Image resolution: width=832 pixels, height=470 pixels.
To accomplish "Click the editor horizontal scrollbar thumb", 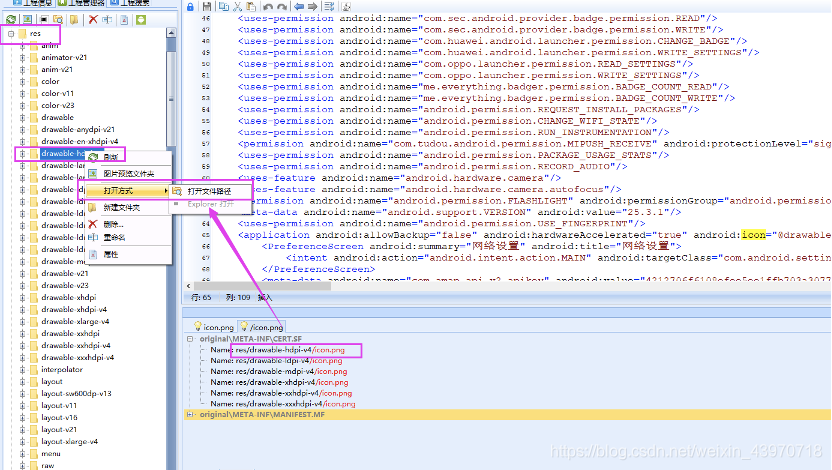I will pos(262,286).
